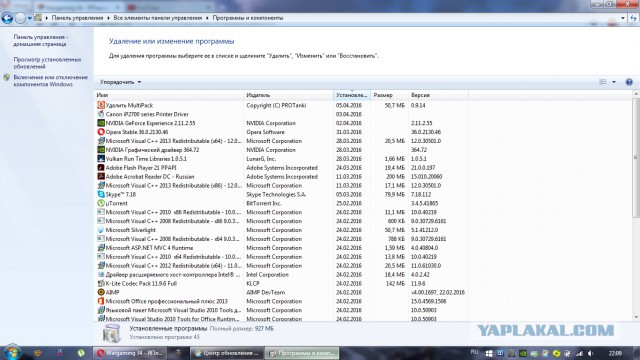Open the recent pages dropdown arrow

[29, 18]
